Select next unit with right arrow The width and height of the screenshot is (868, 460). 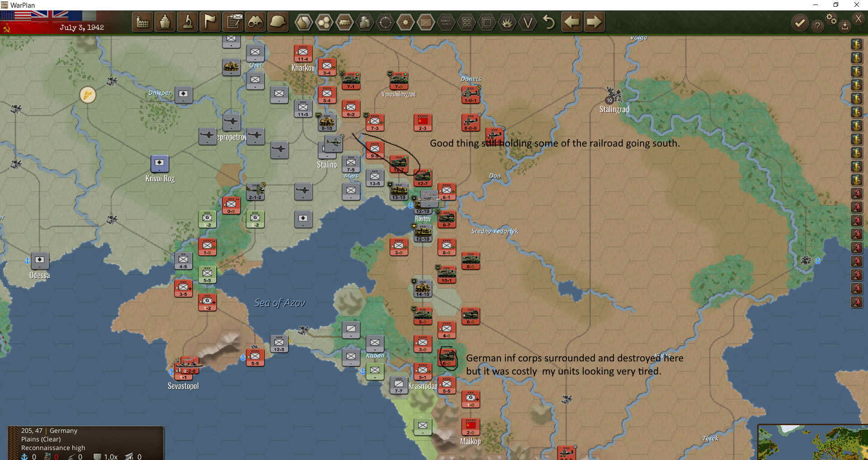[x=594, y=22]
